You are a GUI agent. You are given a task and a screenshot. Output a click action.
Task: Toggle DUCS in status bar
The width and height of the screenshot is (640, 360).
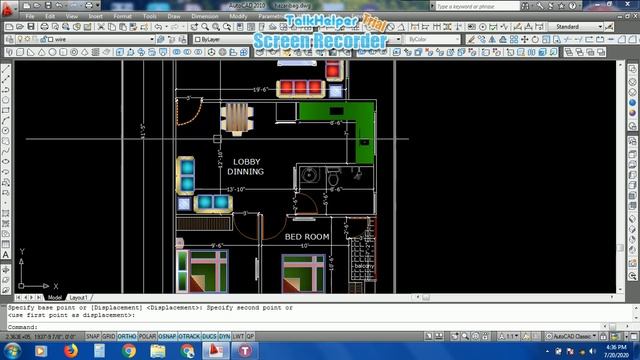tap(209, 336)
